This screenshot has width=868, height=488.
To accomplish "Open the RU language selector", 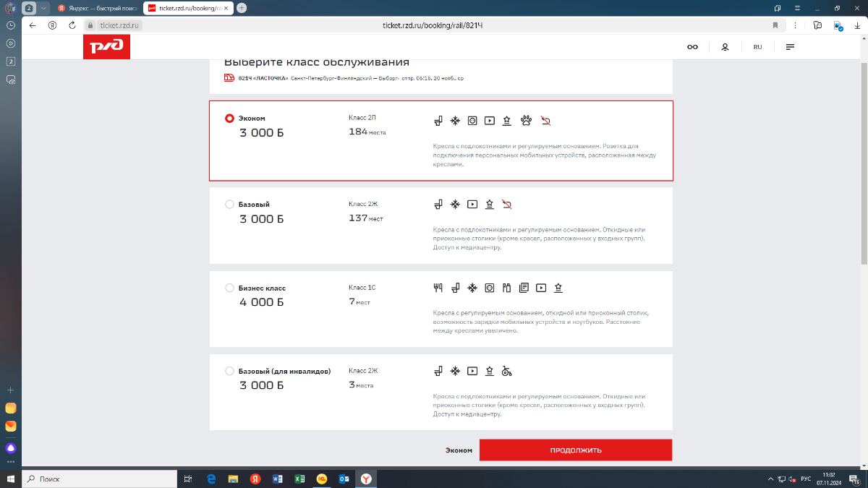I will (757, 47).
